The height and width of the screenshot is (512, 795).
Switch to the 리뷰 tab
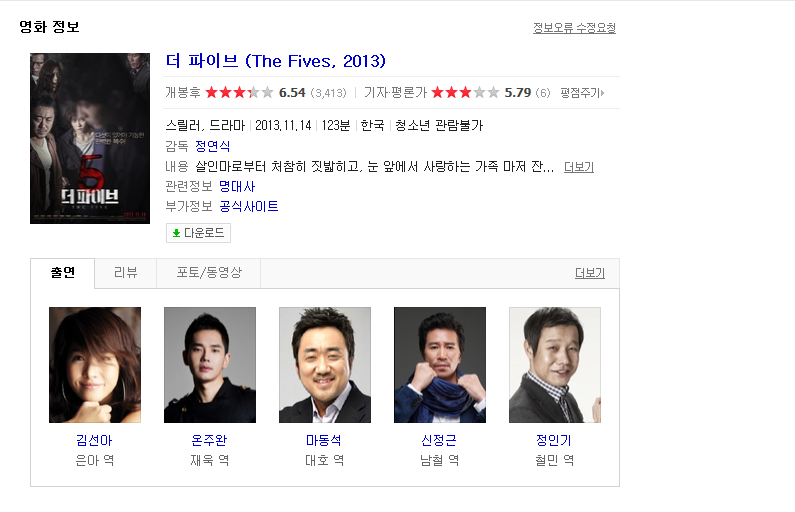pyautogui.click(x=126, y=273)
